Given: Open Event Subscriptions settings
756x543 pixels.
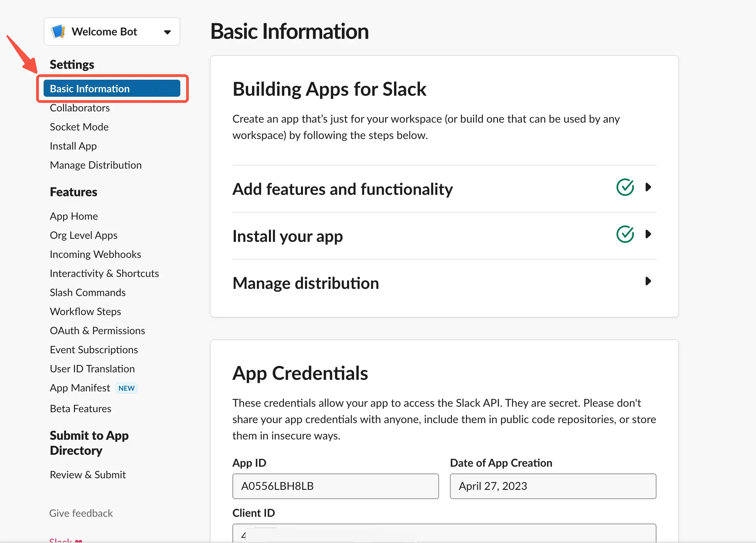Looking at the screenshot, I should pos(94,350).
